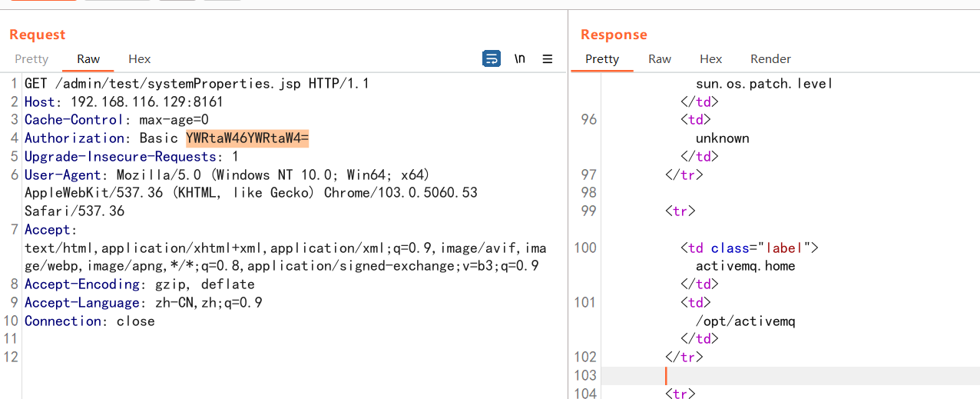Image resolution: width=980 pixels, height=399 pixels.
Task: Toggle word wrap icon in Request panel
Action: pos(491,58)
